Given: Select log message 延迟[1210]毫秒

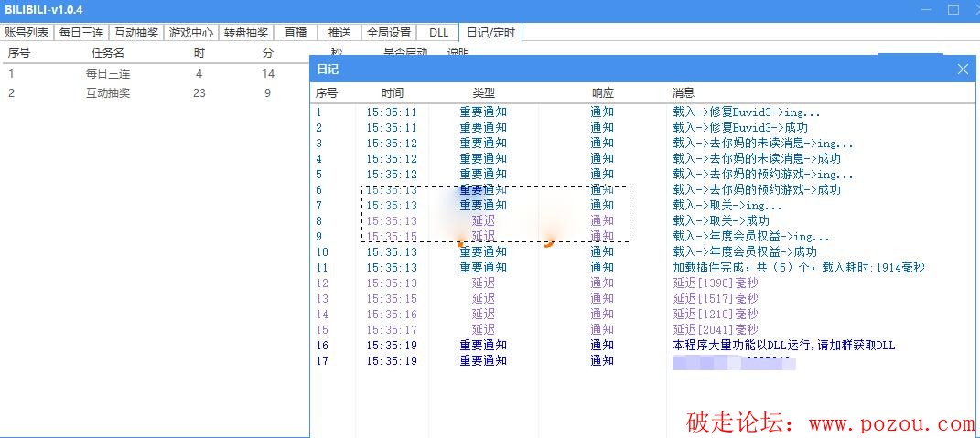Looking at the screenshot, I should (x=716, y=315).
